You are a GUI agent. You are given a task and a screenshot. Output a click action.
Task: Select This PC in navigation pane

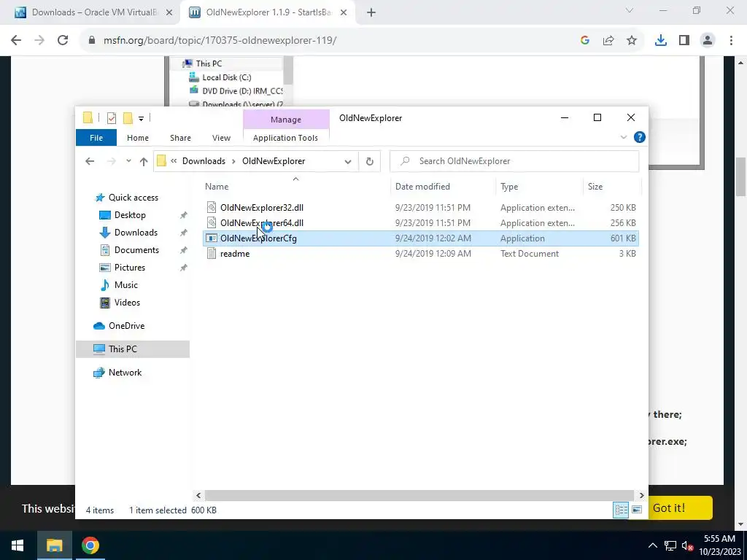(123, 349)
